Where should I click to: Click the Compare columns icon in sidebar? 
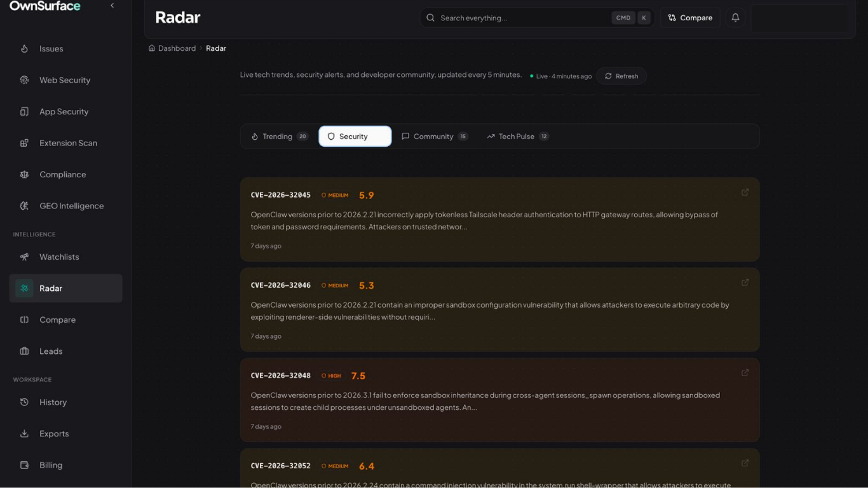(24, 320)
